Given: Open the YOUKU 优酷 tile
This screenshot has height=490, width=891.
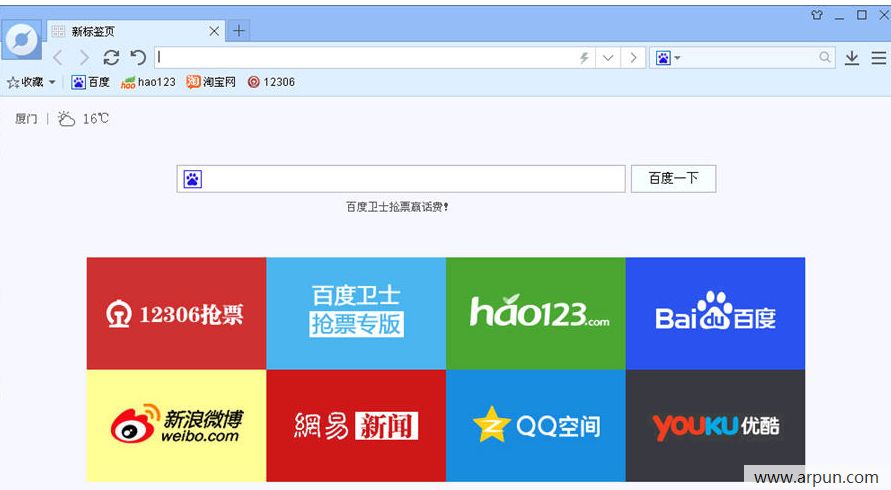Looking at the screenshot, I should coord(715,425).
